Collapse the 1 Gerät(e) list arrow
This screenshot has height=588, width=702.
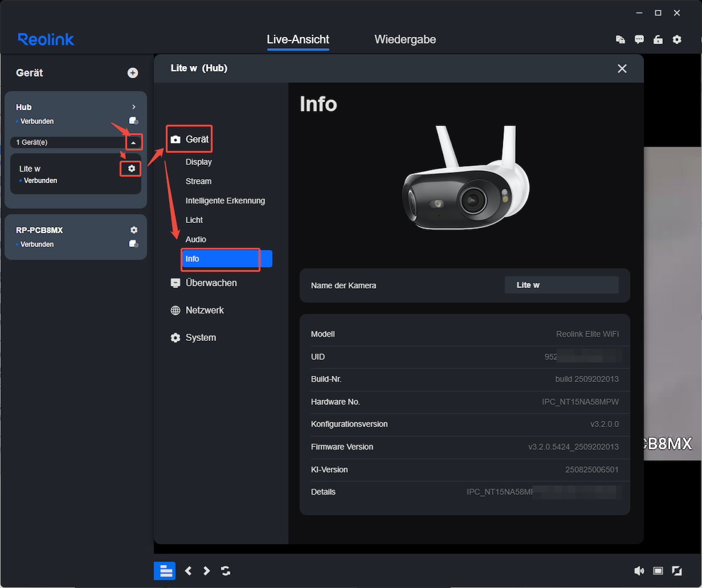tap(133, 142)
